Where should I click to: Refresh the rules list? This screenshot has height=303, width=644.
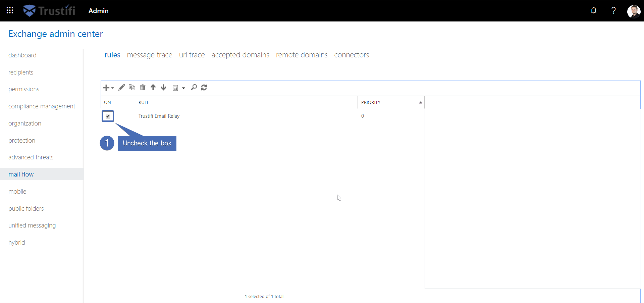[x=204, y=88]
